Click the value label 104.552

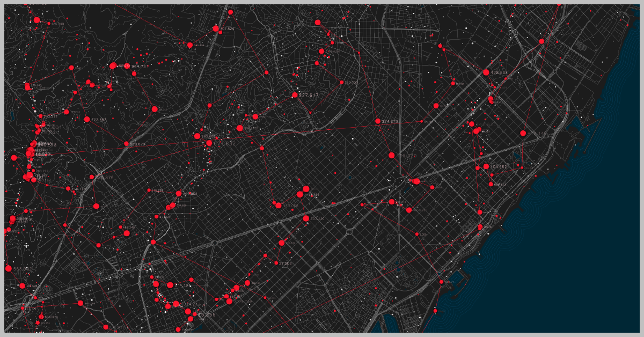point(499,167)
